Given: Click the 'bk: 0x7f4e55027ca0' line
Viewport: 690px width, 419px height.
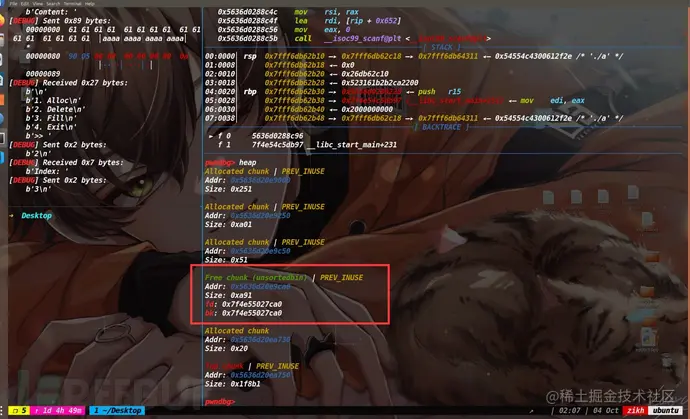Looking at the screenshot, I should pyautogui.click(x=243, y=313).
